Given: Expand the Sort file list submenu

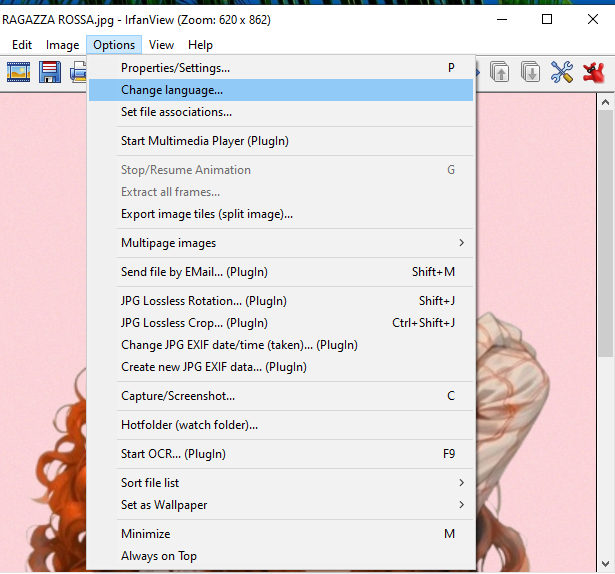Looking at the screenshot, I should [281, 483].
